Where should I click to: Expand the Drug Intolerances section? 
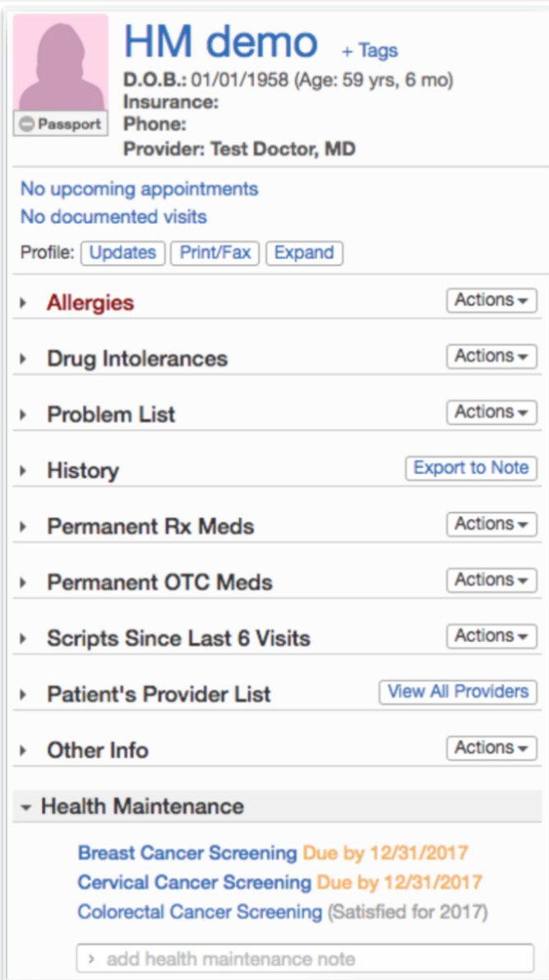pos(23,357)
